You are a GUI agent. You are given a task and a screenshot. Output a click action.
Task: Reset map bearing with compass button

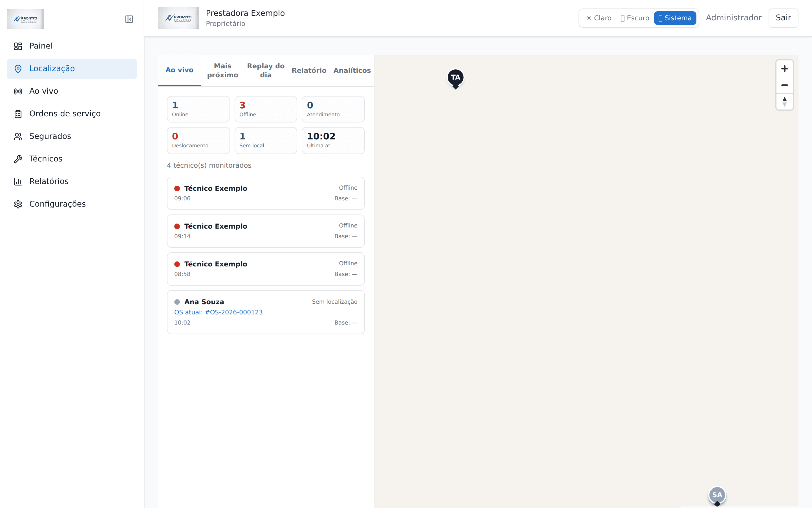[x=784, y=102]
